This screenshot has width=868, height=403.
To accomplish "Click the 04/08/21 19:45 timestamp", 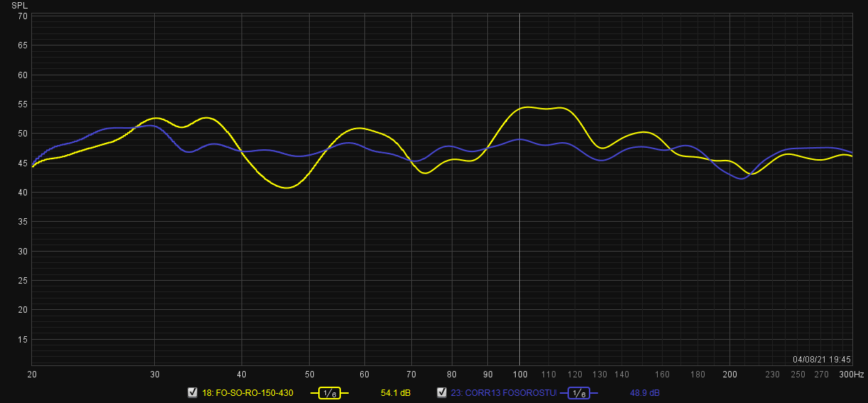I will pyautogui.click(x=822, y=360).
